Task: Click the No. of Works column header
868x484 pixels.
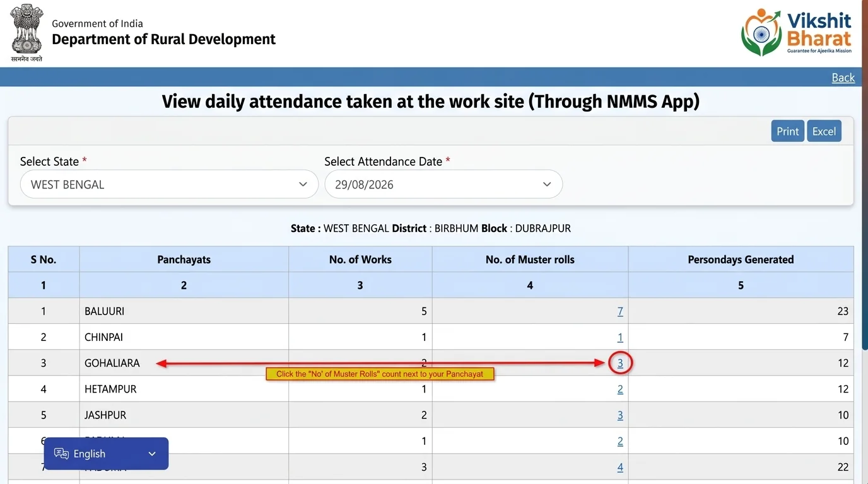Action: [x=360, y=260]
